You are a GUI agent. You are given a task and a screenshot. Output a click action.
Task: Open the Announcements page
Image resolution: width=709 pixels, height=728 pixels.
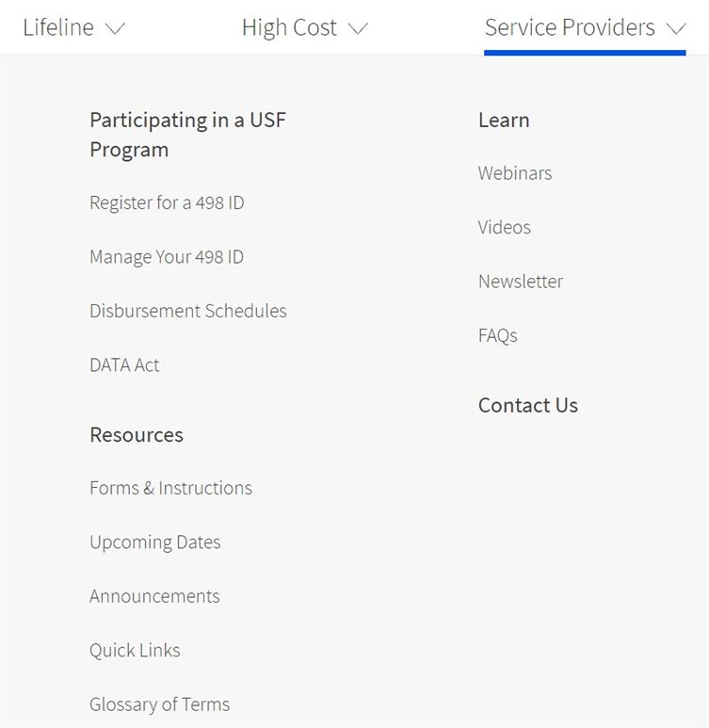[154, 596]
